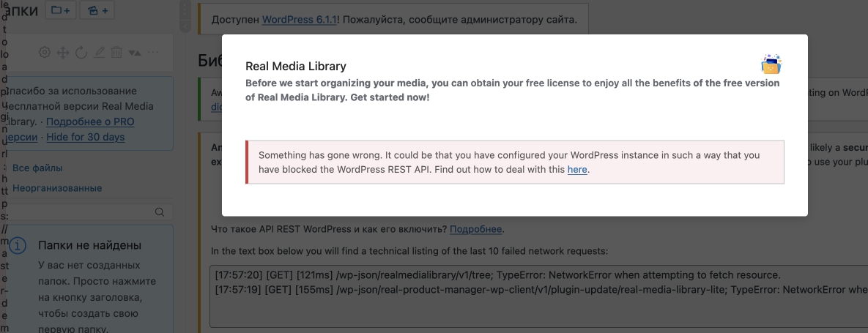868x333 pixels.
Task: Open the "here" link in error message
Action: [577, 170]
